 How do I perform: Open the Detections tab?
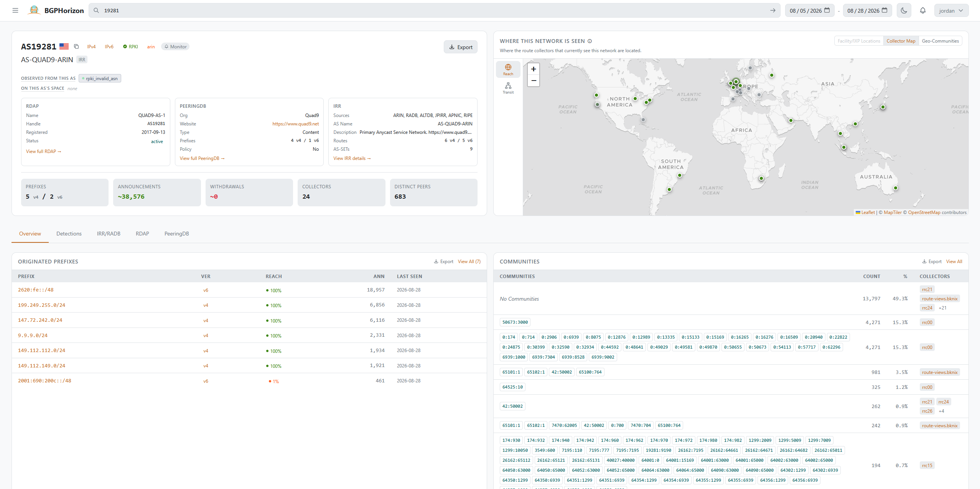(x=69, y=234)
